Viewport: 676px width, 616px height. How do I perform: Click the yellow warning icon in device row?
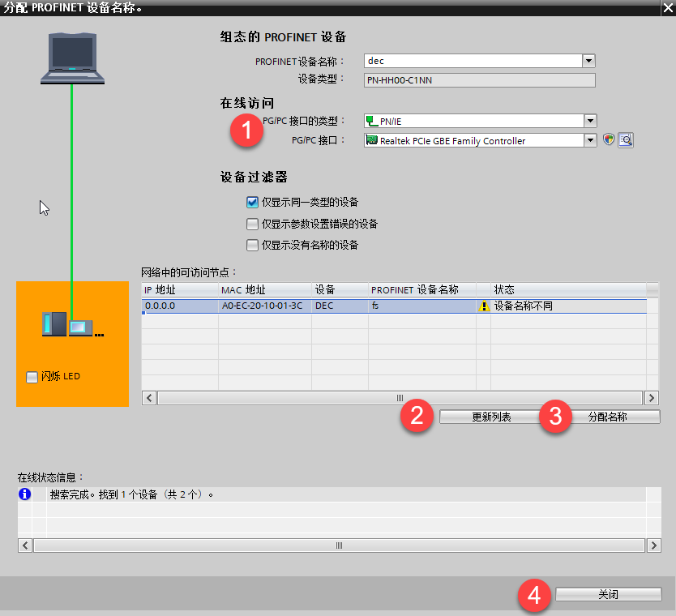tap(484, 306)
